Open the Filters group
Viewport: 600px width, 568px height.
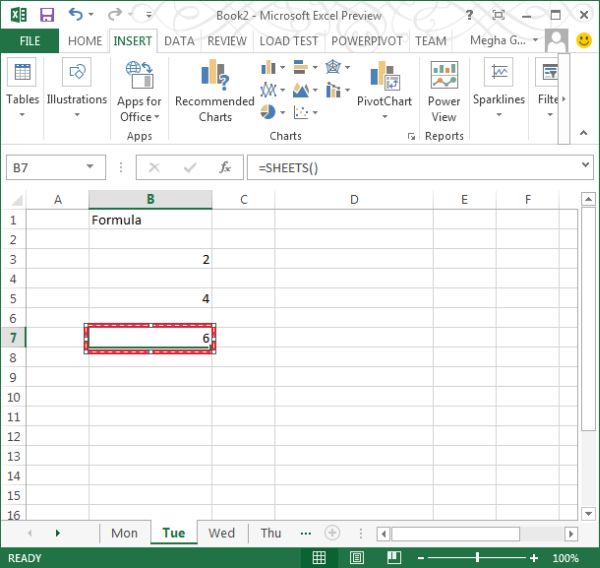pyautogui.click(x=547, y=88)
